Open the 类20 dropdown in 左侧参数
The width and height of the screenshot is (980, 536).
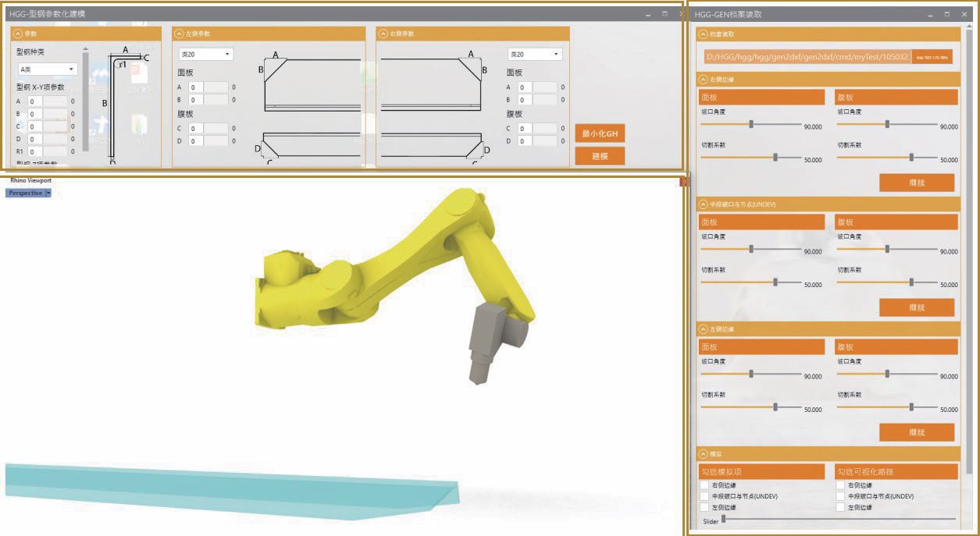205,55
